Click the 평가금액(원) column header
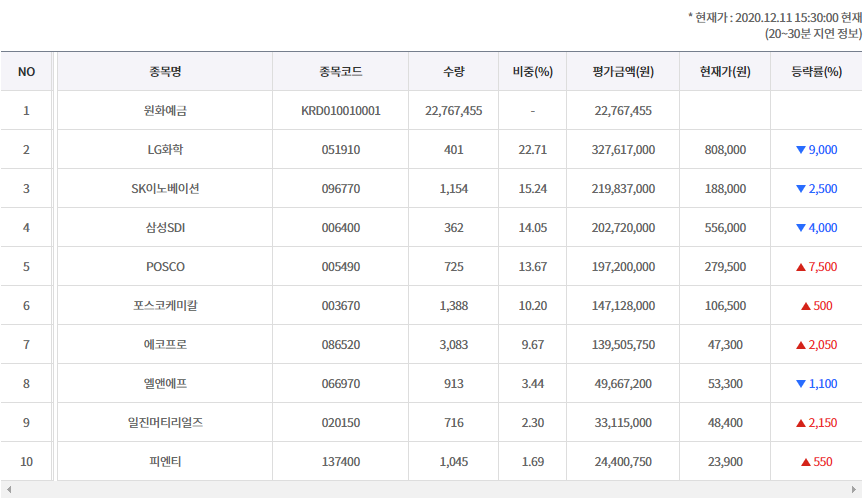 coord(623,72)
